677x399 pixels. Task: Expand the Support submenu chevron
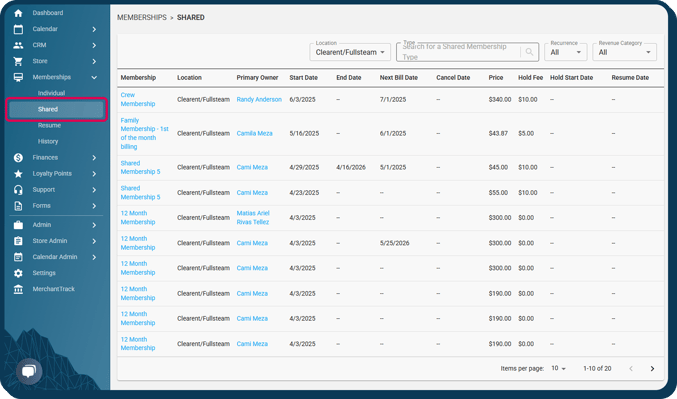[94, 190]
